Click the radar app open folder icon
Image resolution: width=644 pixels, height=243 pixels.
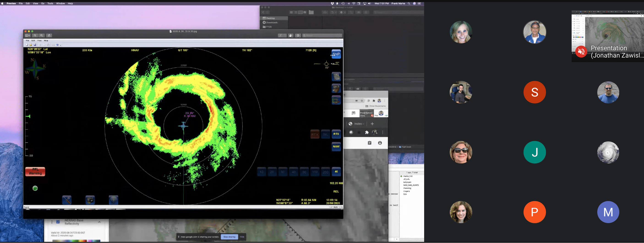click(31, 45)
